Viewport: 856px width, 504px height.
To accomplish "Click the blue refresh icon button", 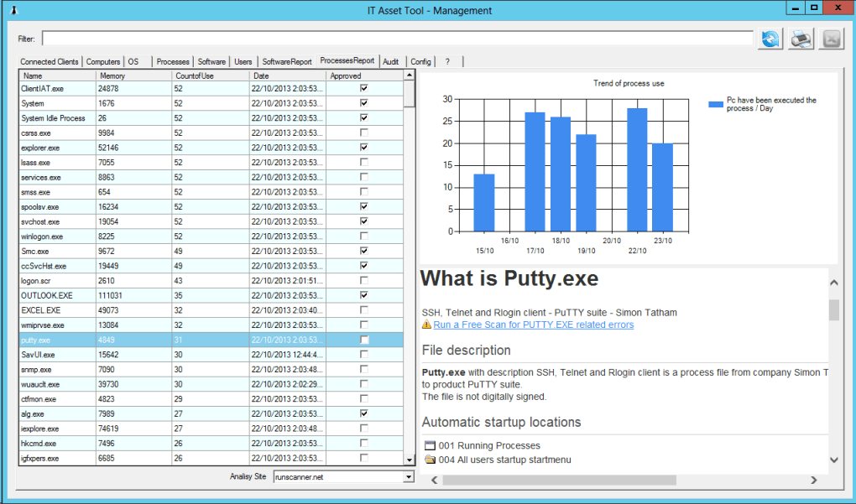I will tap(770, 39).
